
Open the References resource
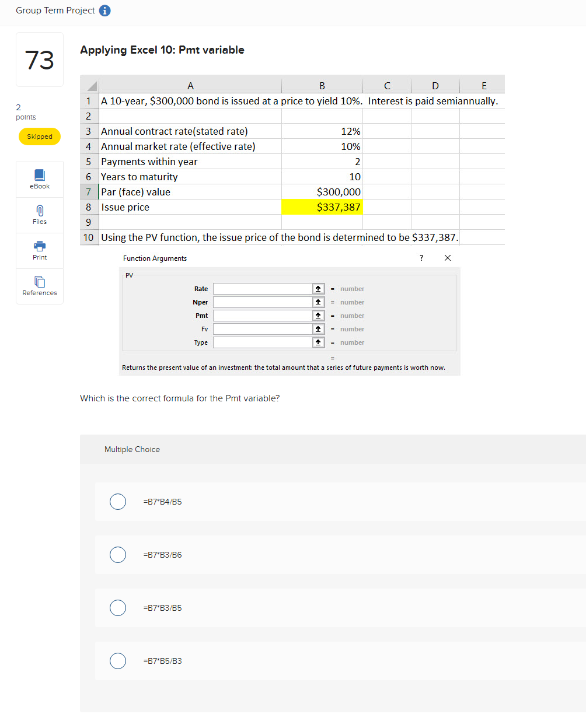39,285
